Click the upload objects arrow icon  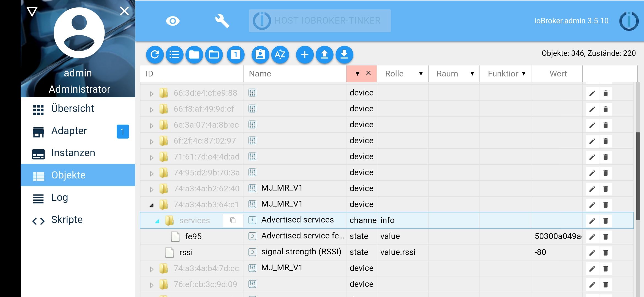[324, 54]
